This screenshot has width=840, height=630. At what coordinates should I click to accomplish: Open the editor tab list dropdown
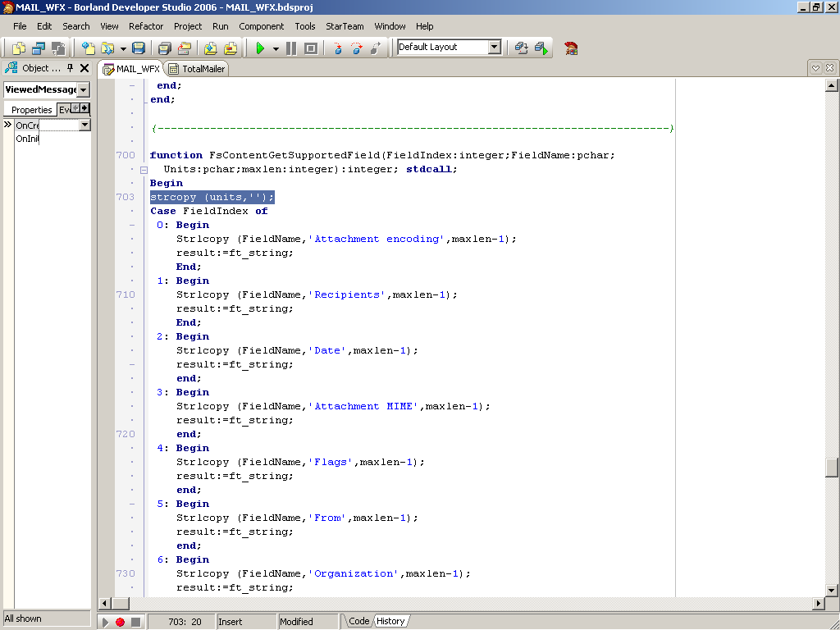click(x=815, y=68)
